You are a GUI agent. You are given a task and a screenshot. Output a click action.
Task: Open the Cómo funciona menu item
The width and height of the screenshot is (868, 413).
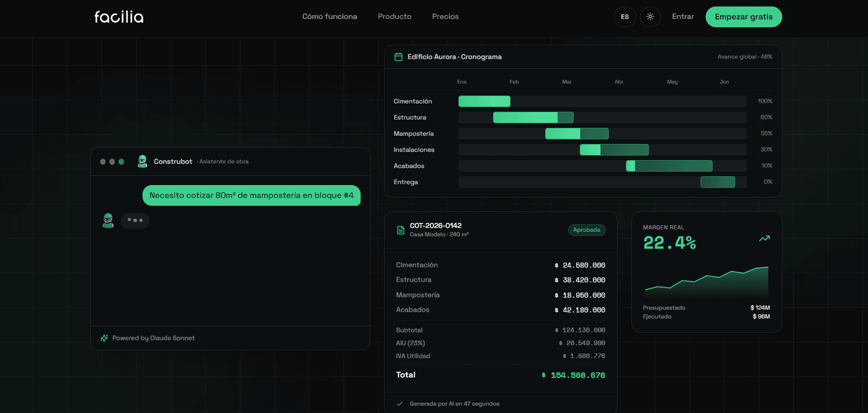(330, 17)
